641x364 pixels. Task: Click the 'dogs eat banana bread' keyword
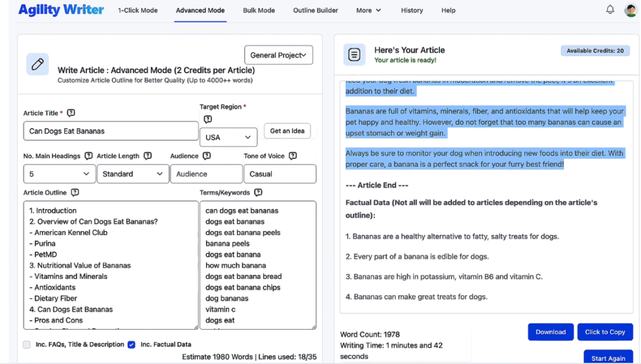coord(244,276)
